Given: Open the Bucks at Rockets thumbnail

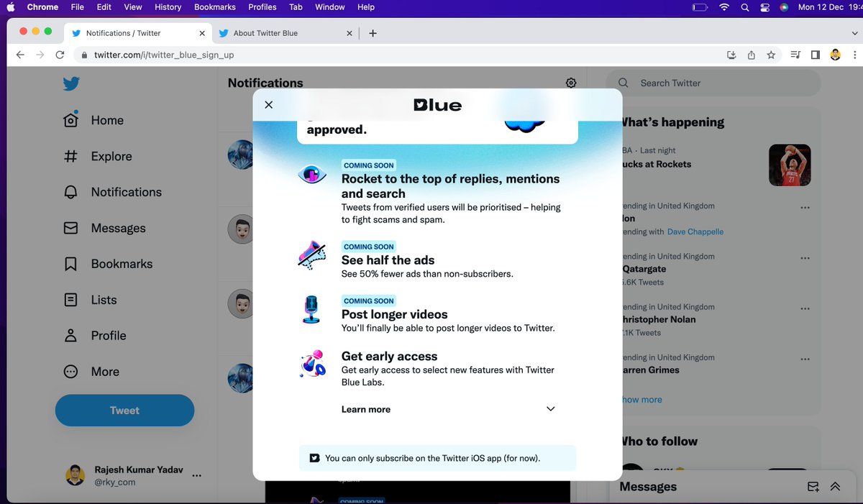Looking at the screenshot, I should point(790,165).
